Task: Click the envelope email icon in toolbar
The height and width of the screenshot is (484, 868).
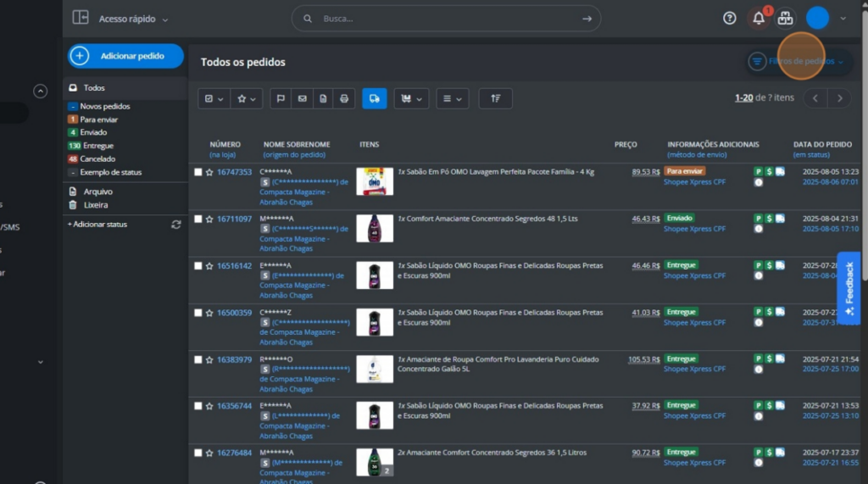Action: click(x=302, y=98)
